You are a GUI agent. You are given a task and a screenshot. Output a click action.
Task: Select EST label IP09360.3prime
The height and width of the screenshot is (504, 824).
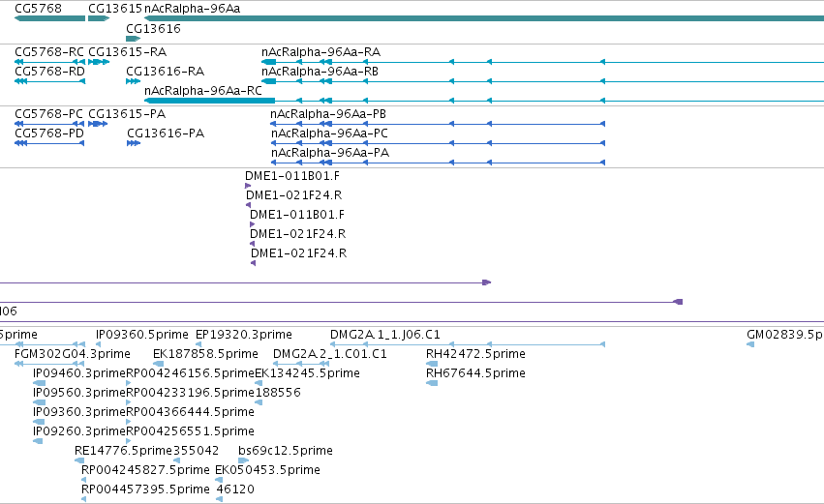pyautogui.click(x=79, y=412)
